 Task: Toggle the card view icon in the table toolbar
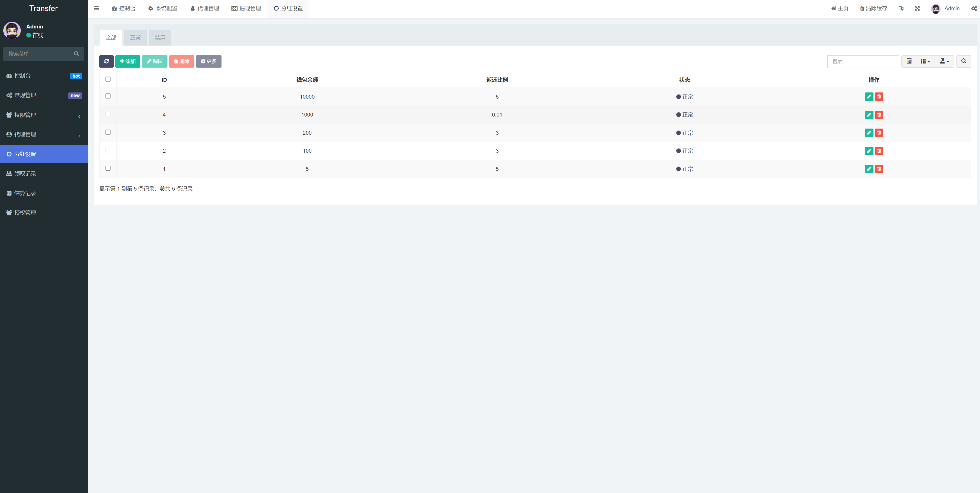point(909,61)
